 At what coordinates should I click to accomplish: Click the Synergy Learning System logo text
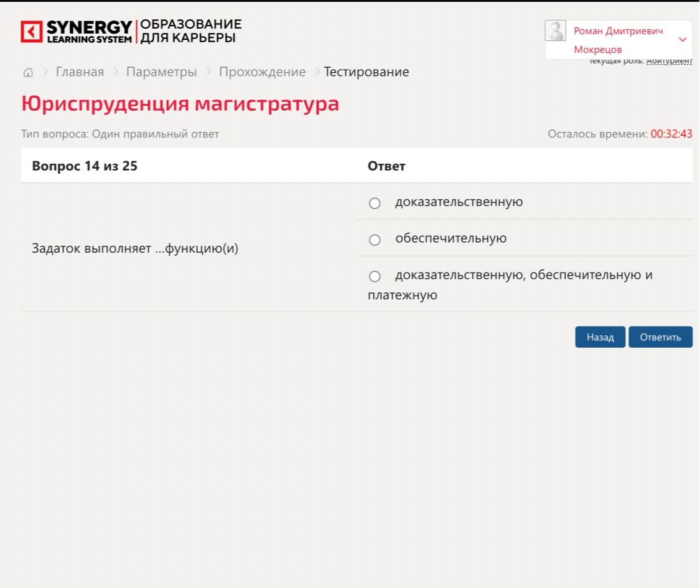[89, 32]
